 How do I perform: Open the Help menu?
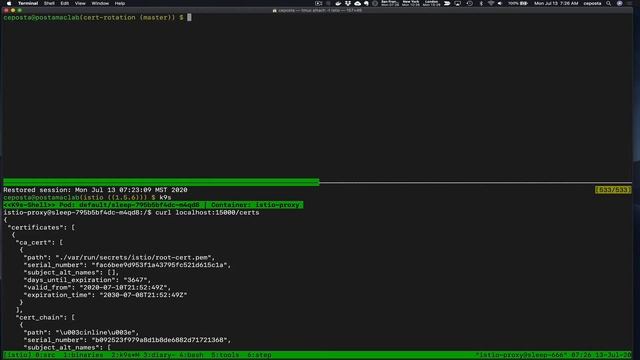120,3
